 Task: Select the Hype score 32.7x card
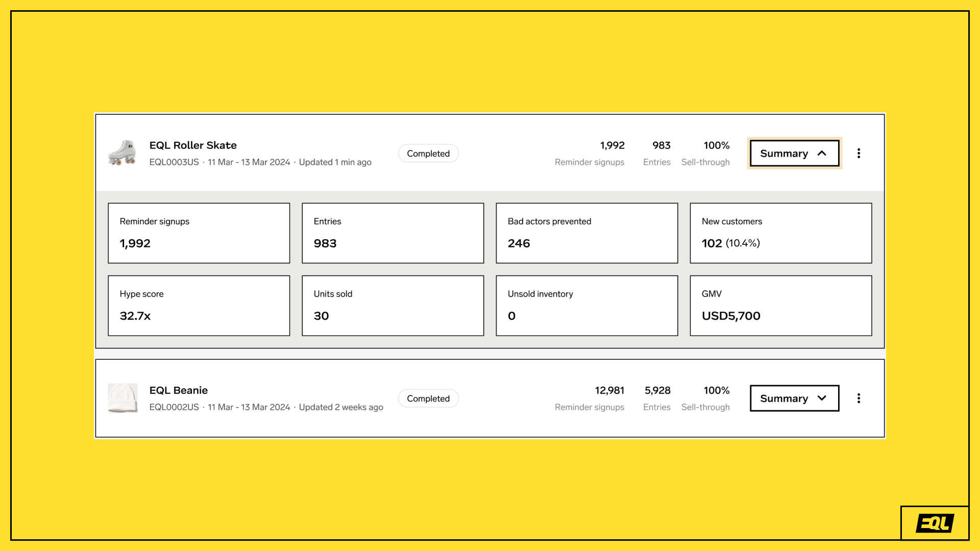[199, 306]
